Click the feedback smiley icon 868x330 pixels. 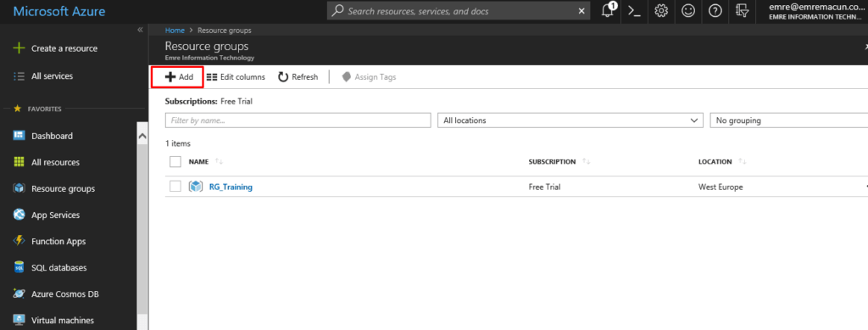point(688,11)
